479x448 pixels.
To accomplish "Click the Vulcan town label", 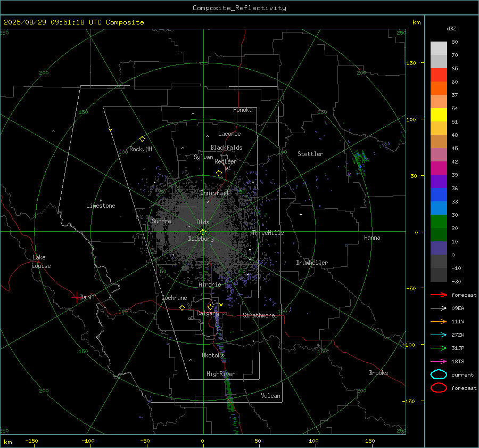I will click(x=271, y=396).
